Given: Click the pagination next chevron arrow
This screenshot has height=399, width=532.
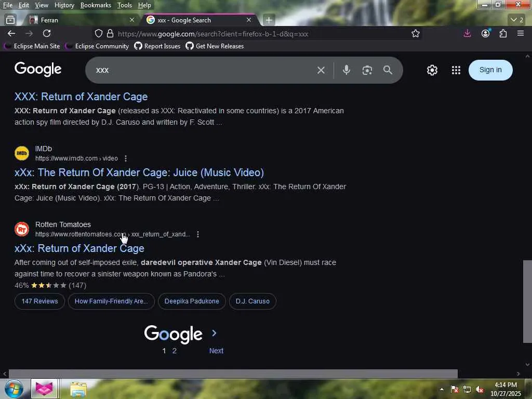Looking at the screenshot, I should point(214,333).
